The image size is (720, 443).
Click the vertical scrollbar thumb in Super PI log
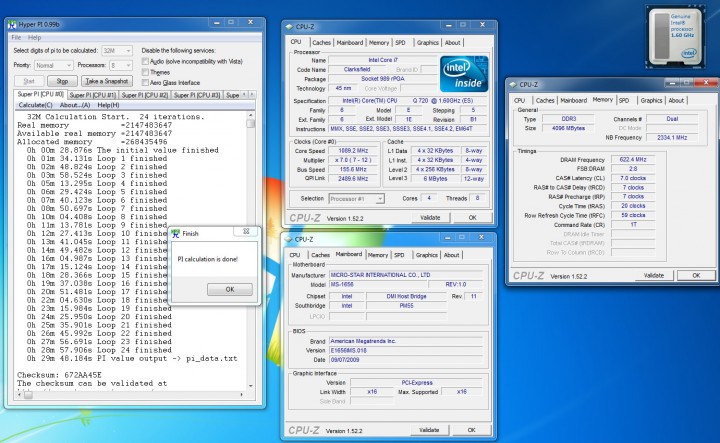click(251, 123)
